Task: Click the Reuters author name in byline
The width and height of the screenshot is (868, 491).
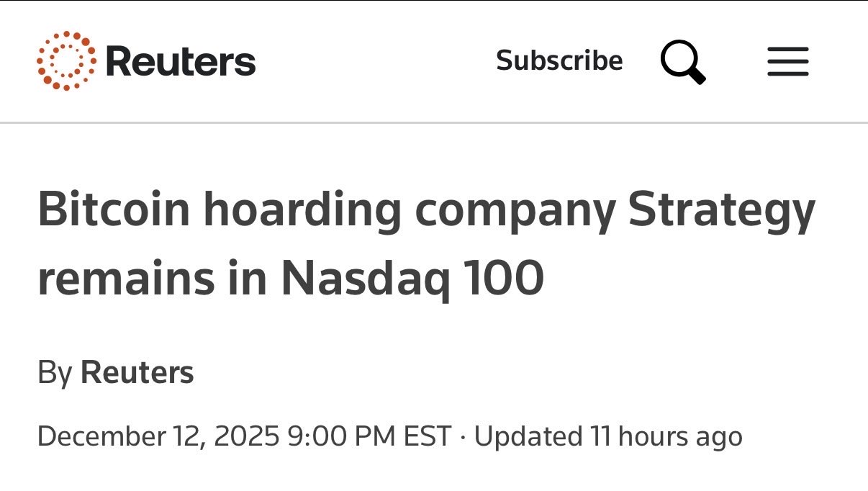Action: (x=137, y=373)
